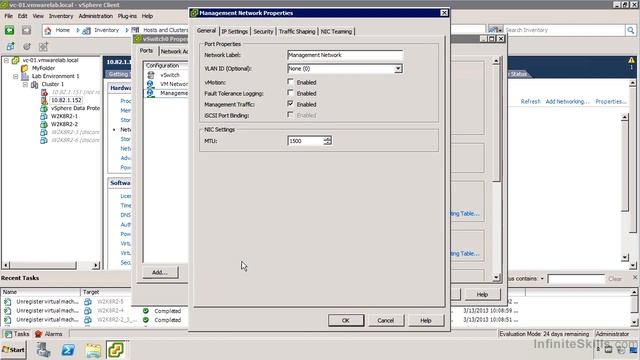
Task: Click the Network Label text field
Action: 345,55
